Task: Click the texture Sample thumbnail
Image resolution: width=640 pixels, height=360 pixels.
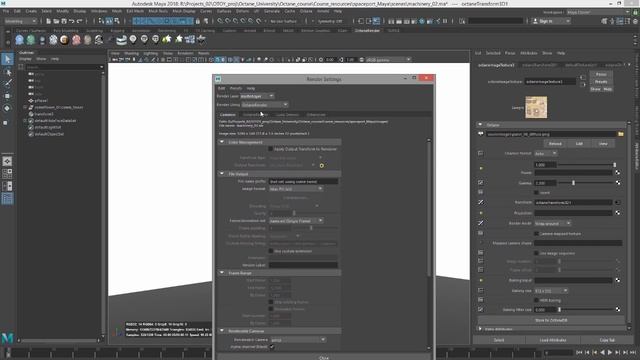Action: click(x=536, y=107)
